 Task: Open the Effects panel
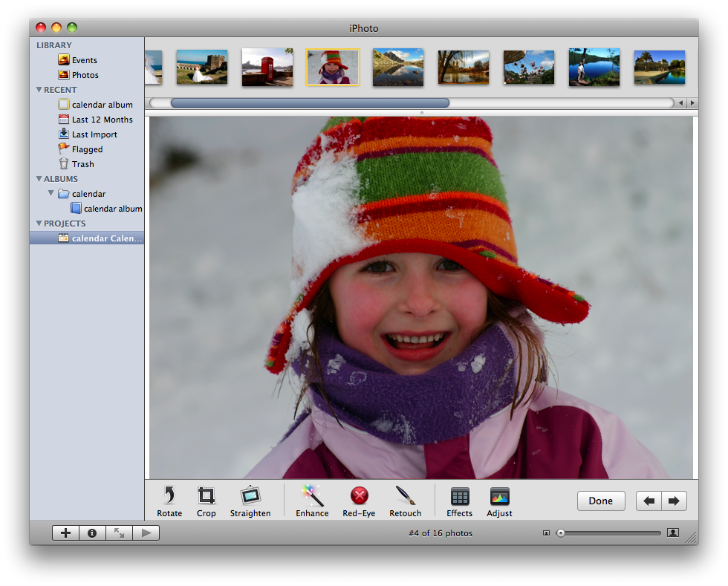click(x=459, y=501)
